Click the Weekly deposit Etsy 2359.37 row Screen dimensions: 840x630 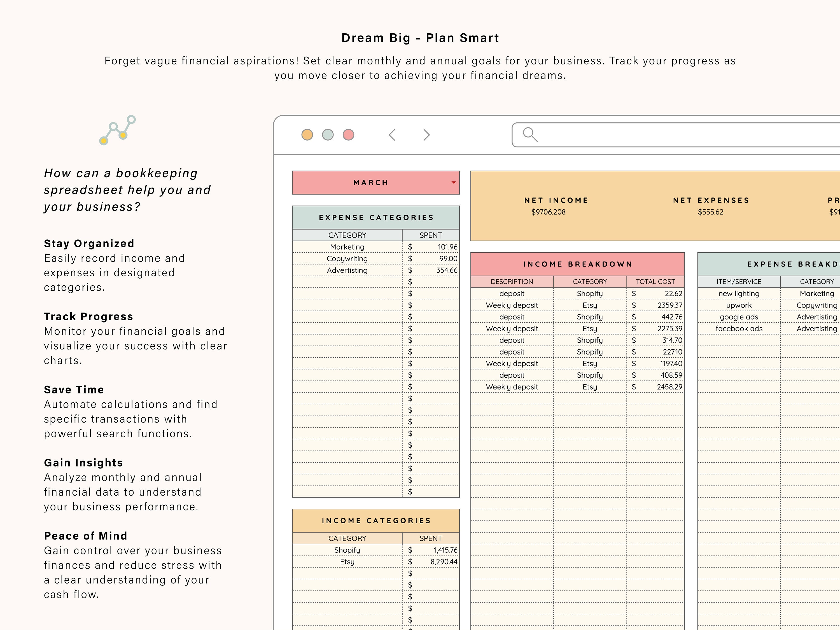tap(577, 305)
